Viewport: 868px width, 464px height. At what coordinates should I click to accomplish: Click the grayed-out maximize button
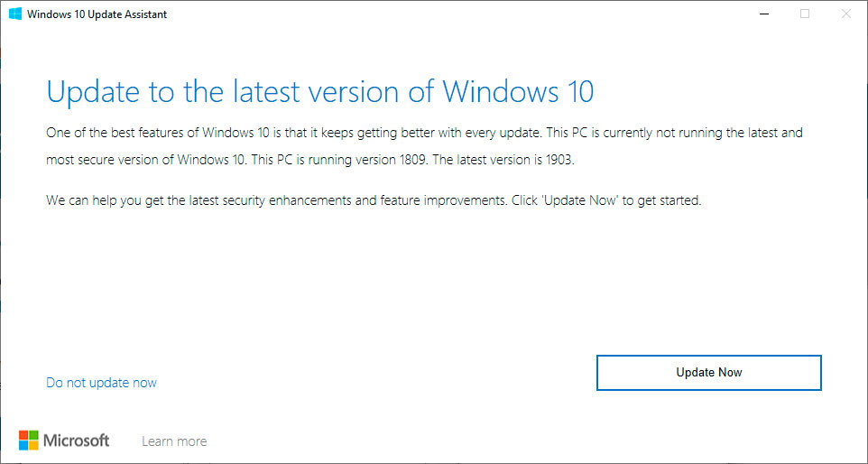tap(805, 14)
